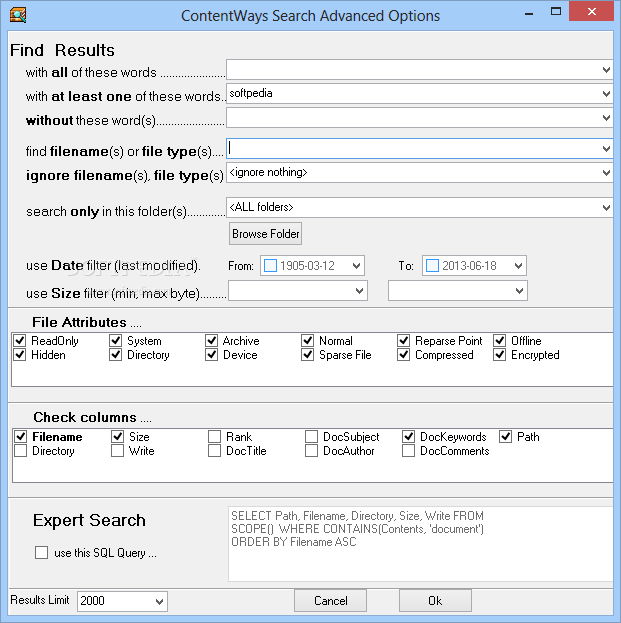Uncheck the Filename column
Viewport: 621px width, 623px height.
(21, 437)
